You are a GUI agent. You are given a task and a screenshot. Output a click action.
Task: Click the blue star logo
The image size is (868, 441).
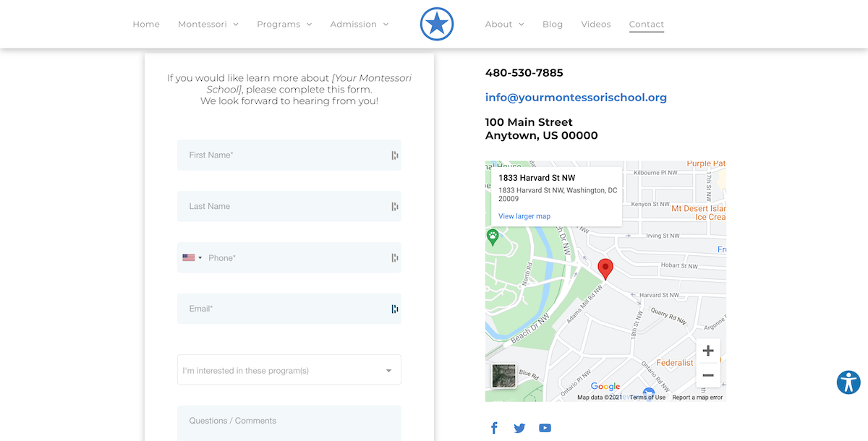[437, 24]
